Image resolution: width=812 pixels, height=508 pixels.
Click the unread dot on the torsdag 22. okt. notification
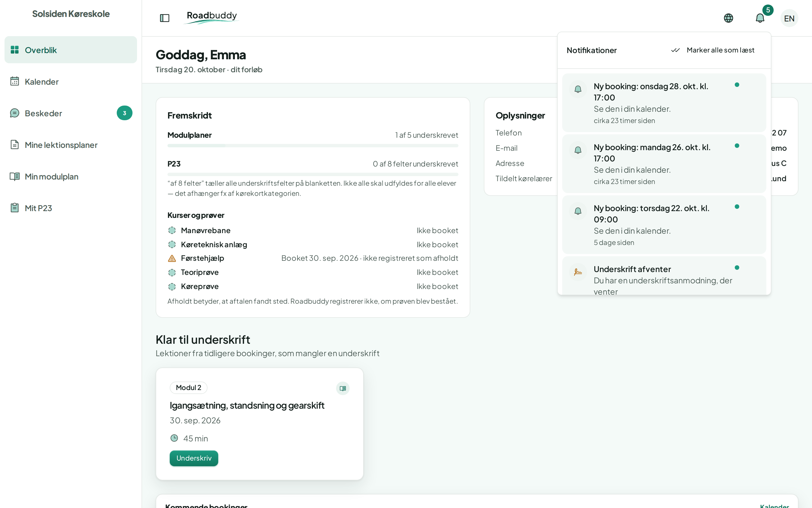[x=737, y=207]
